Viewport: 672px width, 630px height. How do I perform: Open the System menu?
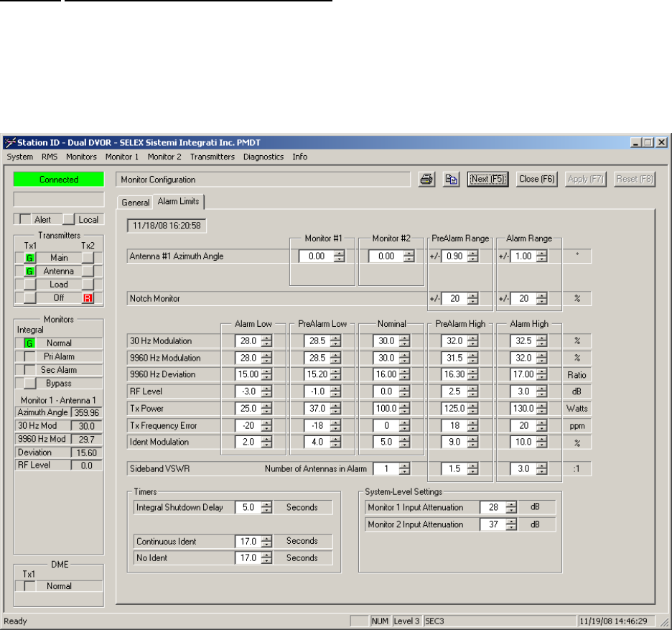click(x=19, y=157)
